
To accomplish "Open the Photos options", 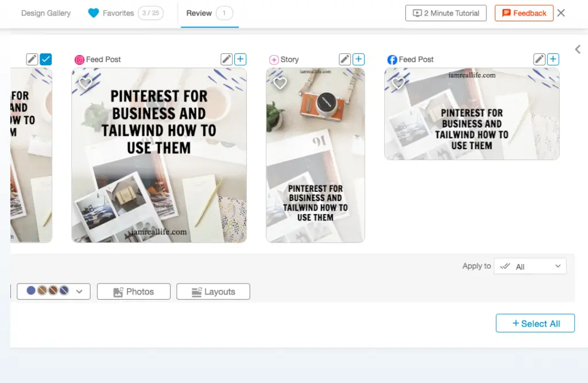I will (x=133, y=292).
